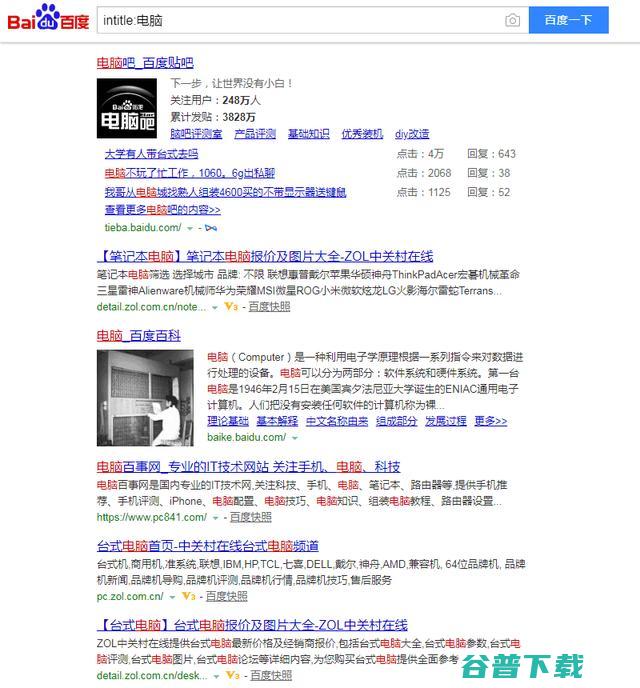The height and width of the screenshot is (688, 640).
Task: Click 更多>> in baike result
Action: (491, 421)
